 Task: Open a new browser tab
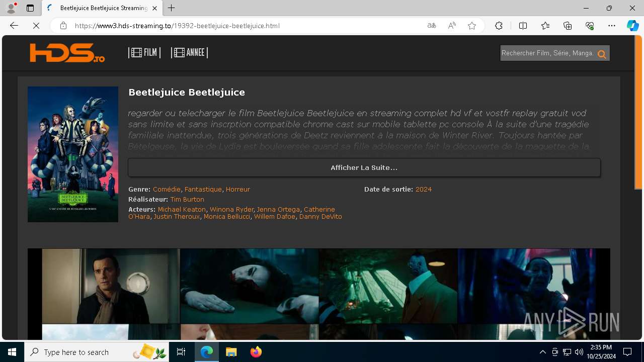(x=172, y=8)
